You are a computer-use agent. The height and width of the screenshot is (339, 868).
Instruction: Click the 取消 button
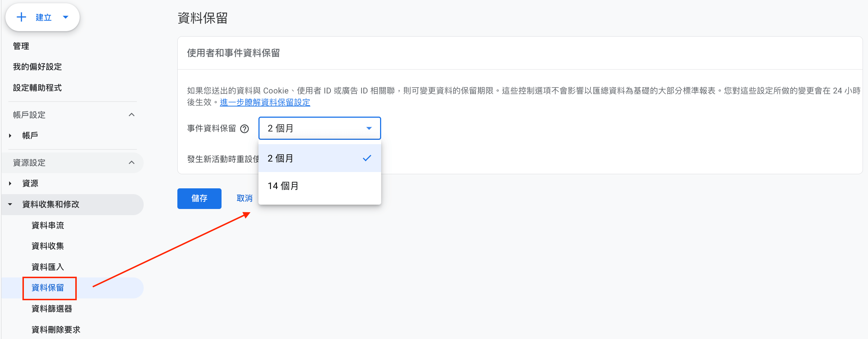(245, 198)
